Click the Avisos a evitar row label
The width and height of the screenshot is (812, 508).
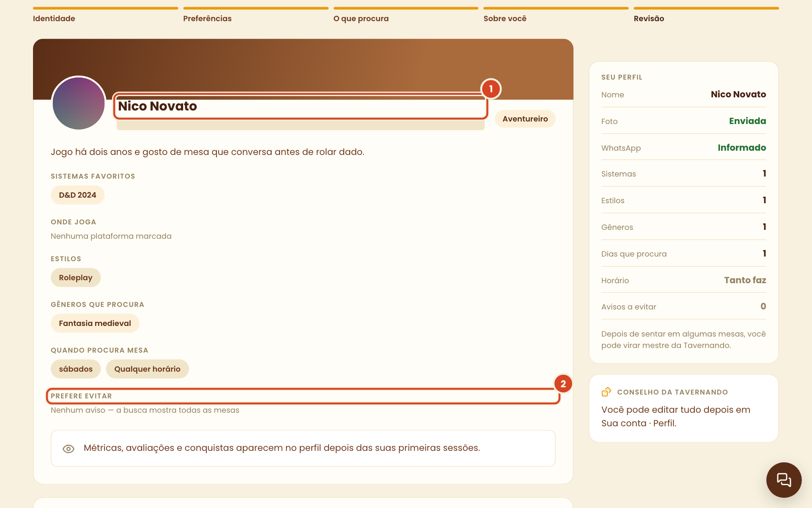pos(629,307)
